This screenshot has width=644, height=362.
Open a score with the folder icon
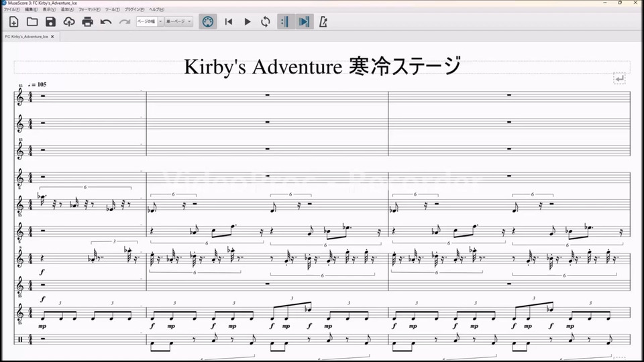click(32, 21)
